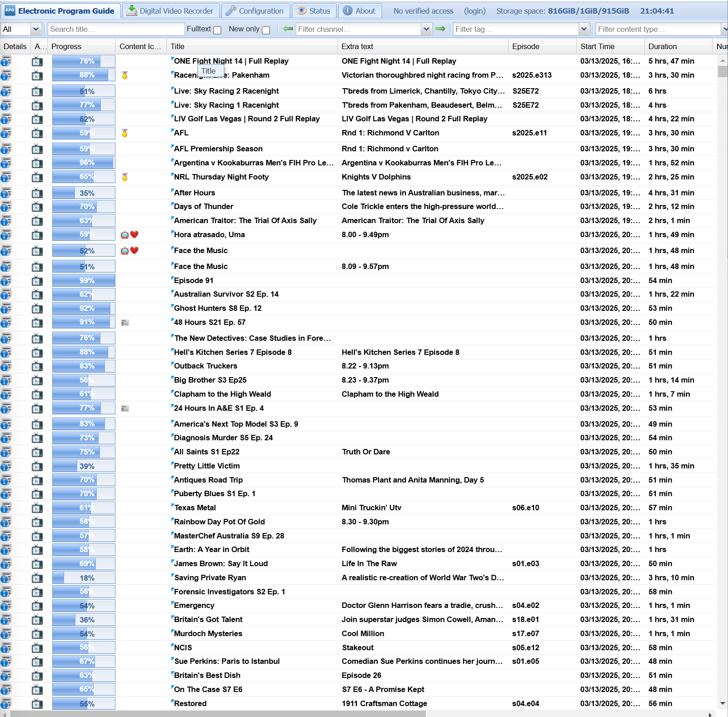This screenshot has height=717, width=728.
Task: Select the Australian Survivor S2 Ep. 14 row
Action: tap(358, 294)
